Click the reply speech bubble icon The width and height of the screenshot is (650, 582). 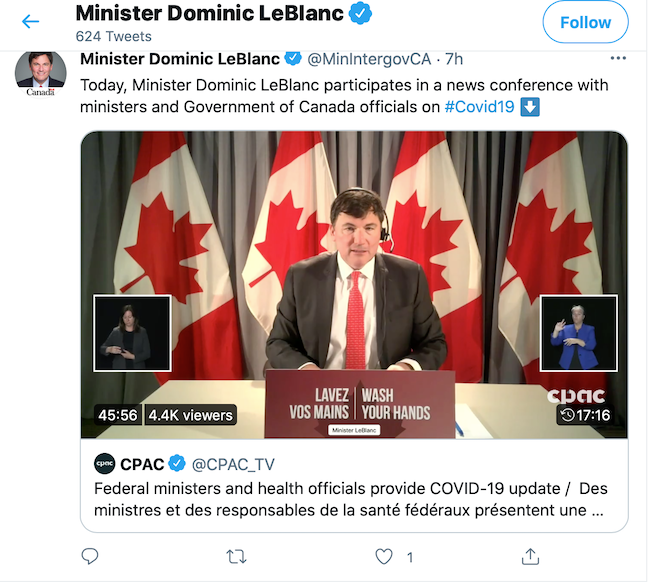point(90,556)
